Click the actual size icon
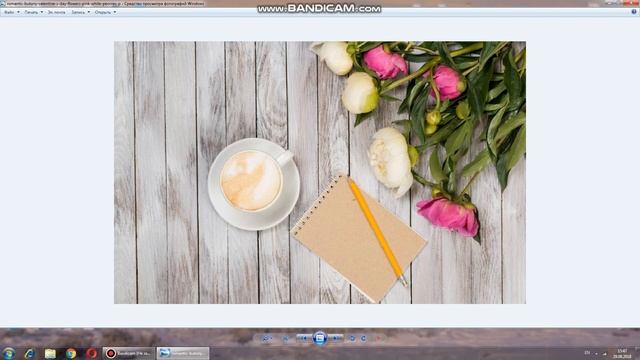The image size is (640, 360). 286,338
